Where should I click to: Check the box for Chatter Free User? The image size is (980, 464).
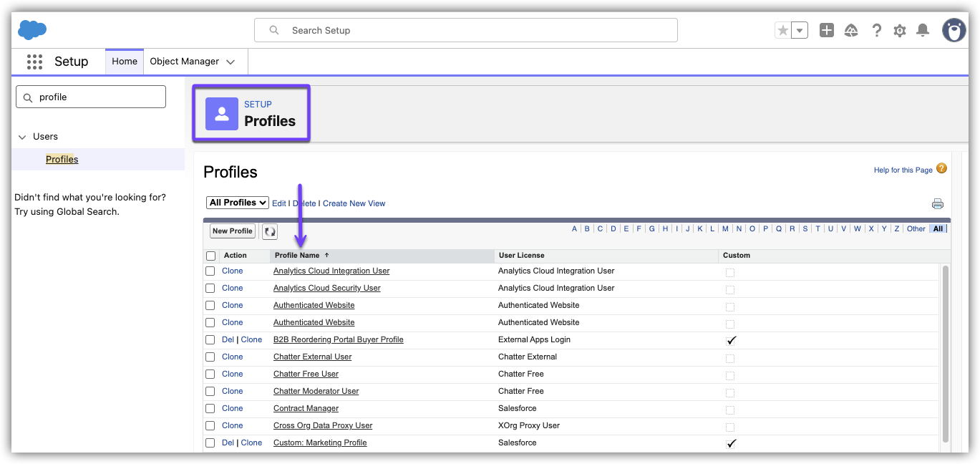(x=210, y=374)
